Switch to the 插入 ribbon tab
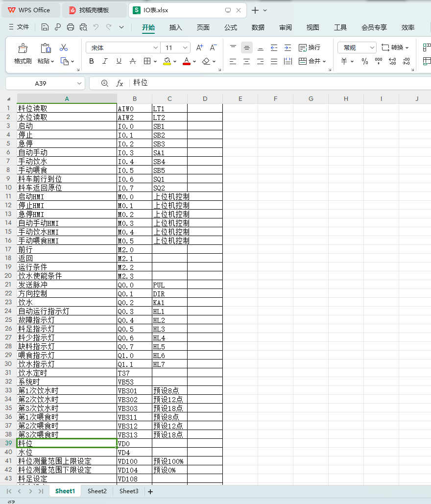This screenshot has height=504, width=431. click(175, 27)
